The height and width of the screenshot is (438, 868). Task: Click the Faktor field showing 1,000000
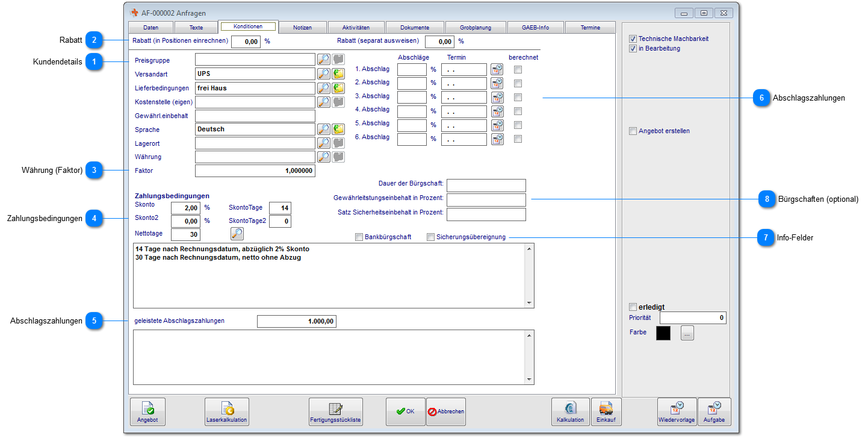(255, 171)
